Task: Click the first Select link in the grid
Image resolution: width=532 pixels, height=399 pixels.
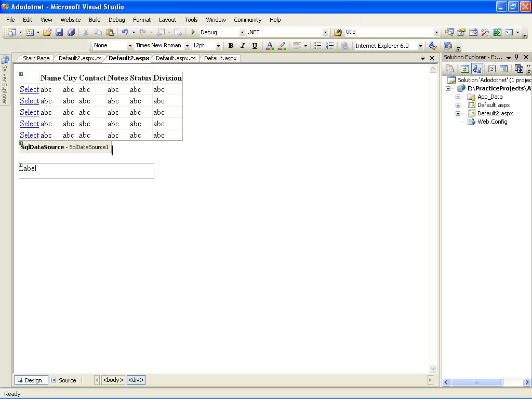Action: [29, 89]
